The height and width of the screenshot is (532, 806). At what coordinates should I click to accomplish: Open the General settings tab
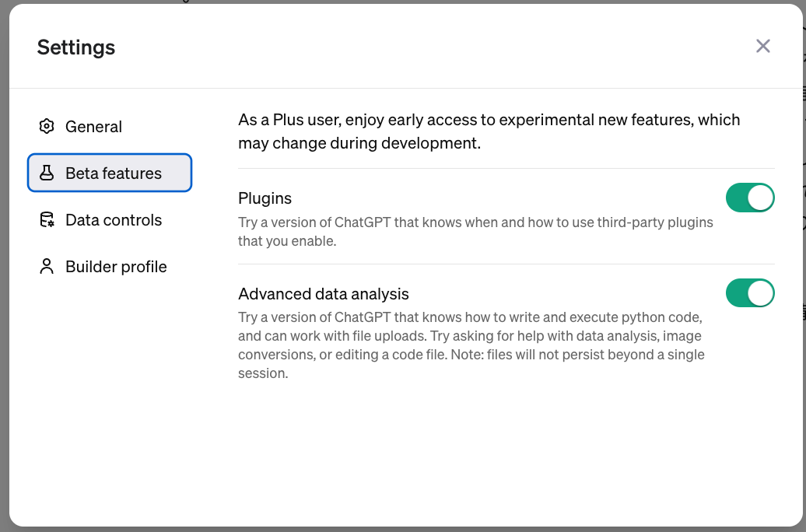(x=93, y=127)
